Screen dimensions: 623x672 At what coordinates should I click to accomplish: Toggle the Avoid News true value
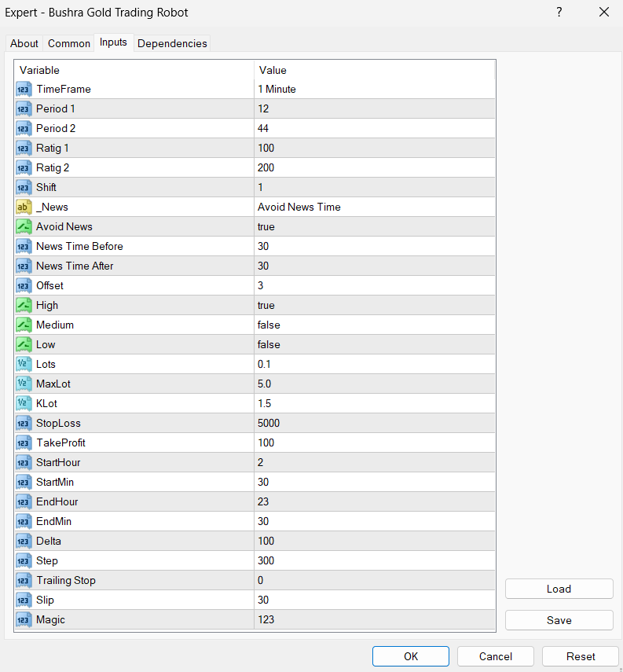[374, 227]
